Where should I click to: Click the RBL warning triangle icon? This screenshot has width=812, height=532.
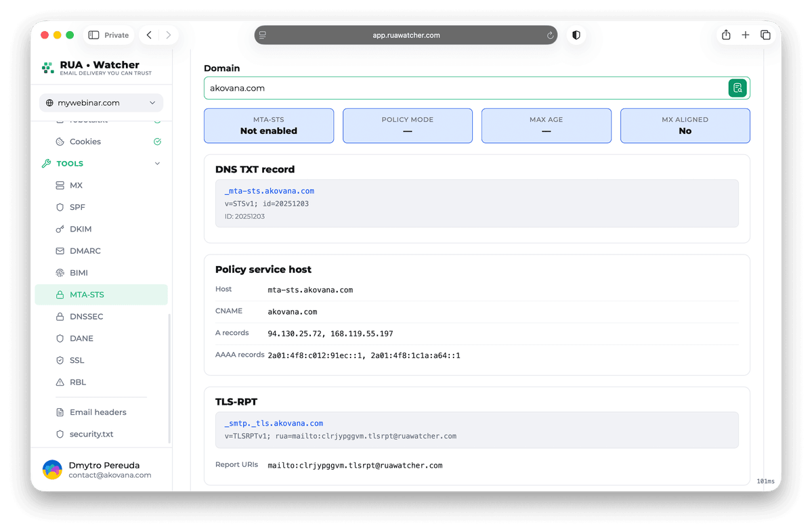pos(60,382)
